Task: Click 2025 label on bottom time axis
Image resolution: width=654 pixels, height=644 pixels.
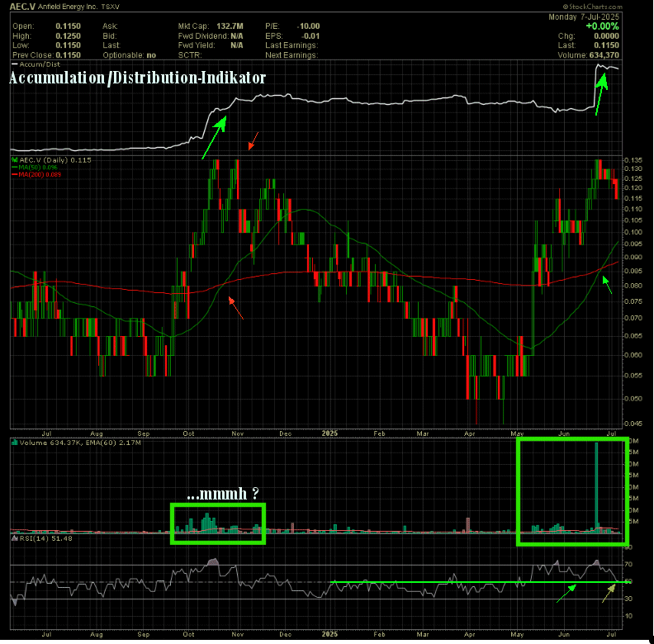Action: point(329,634)
